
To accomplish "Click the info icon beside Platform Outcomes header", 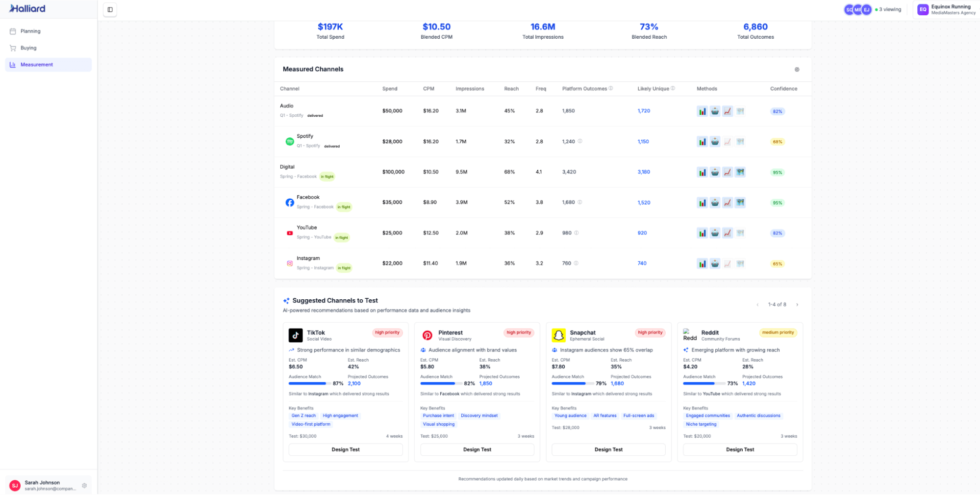I will (611, 88).
